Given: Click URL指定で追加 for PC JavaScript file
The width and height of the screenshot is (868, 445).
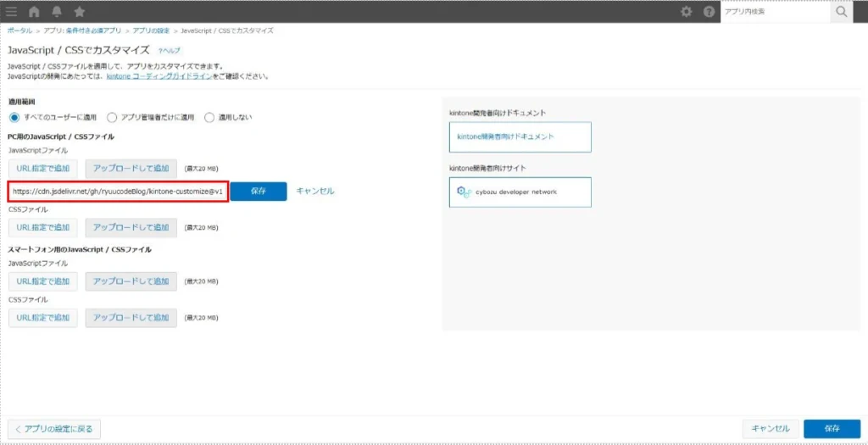Looking at the screenshot, I should pyautogui.click(x=43, y=169).
